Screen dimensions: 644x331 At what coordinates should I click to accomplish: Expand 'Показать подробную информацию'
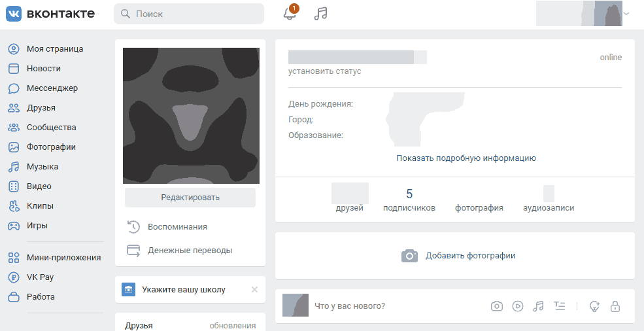tap(466, 158)
